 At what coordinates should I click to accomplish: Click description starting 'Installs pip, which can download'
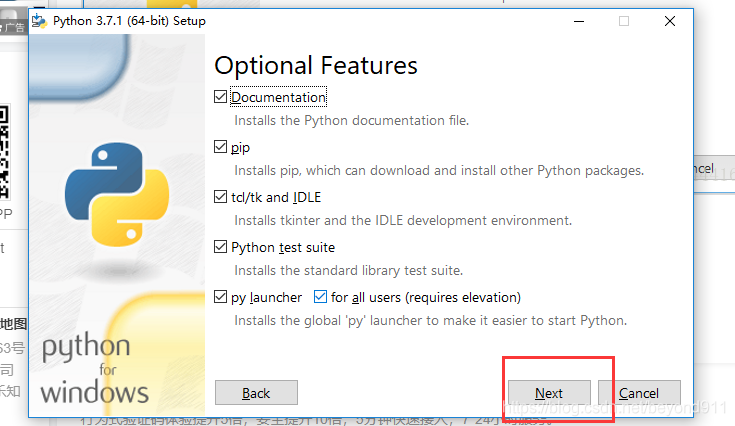click(439, 171)
